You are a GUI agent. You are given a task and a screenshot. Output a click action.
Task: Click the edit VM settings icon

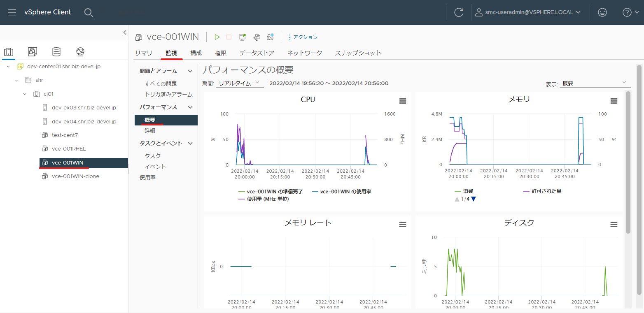click(x=257, y=37)
